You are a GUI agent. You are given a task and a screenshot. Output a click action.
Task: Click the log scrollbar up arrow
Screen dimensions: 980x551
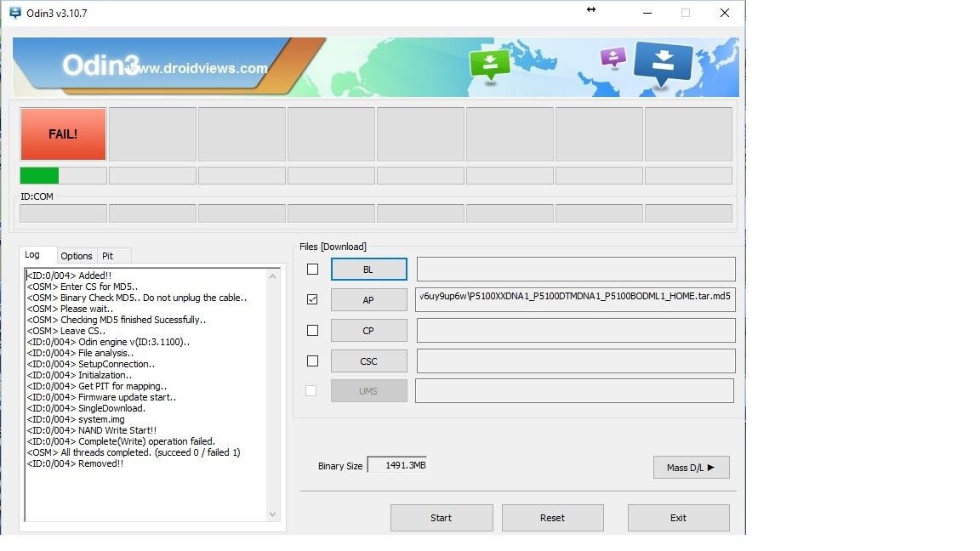point(272,276)
